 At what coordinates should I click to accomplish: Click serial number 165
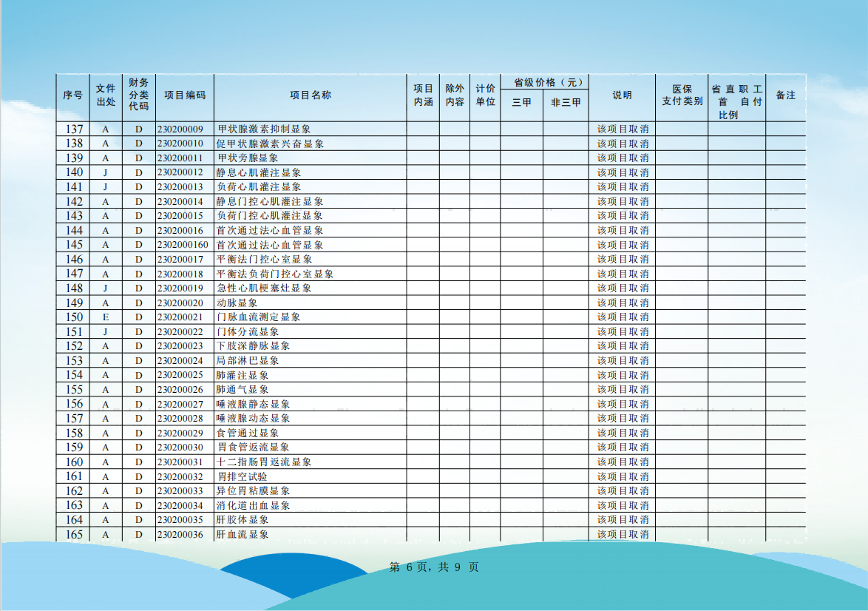[x=74, y=535]
